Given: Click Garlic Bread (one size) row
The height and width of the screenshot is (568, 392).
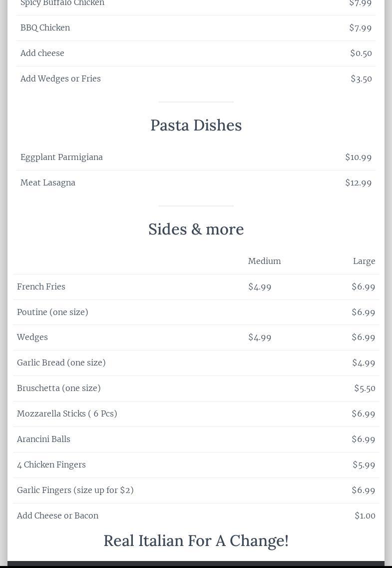Looking at the screenshot, I should point(196,363).
